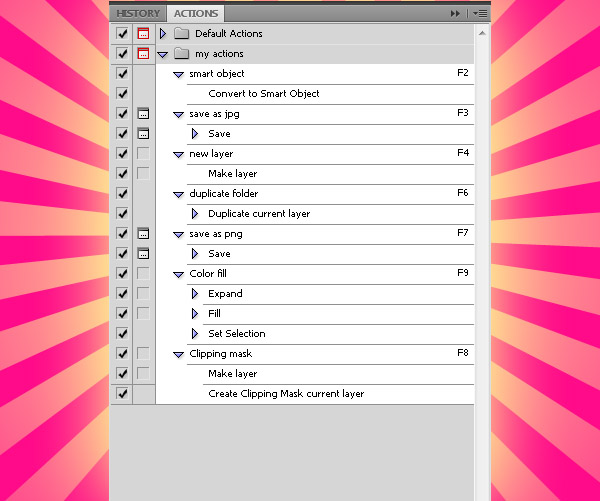Enable the dialog box for Color fill
Viewport: 600px width, 501px height.
coord(143,273)
